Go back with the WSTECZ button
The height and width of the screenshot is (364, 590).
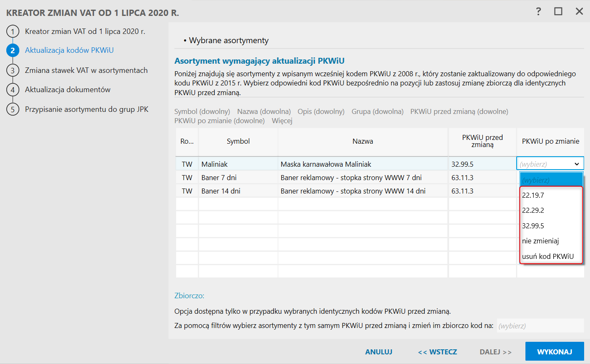(437, 352)
